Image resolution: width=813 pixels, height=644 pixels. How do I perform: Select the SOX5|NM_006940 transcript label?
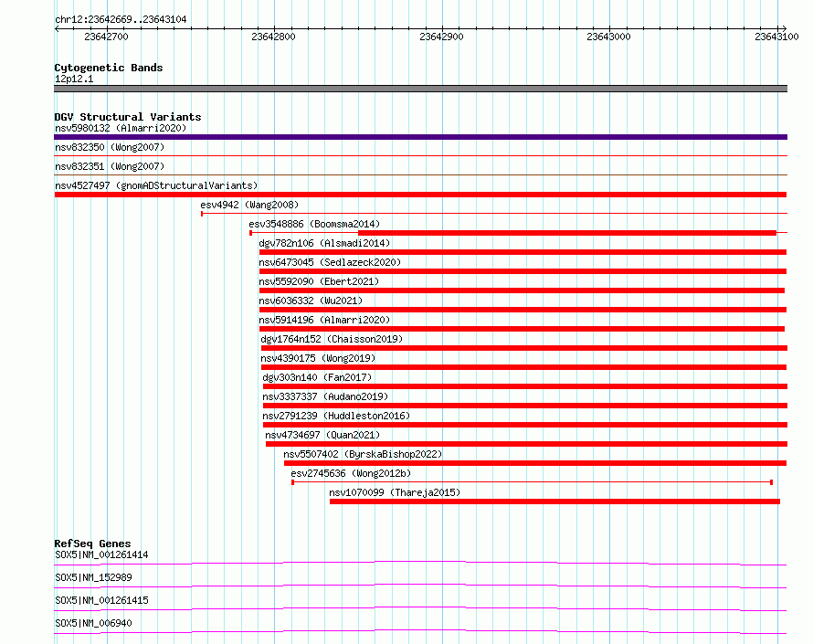pos(93,623)
